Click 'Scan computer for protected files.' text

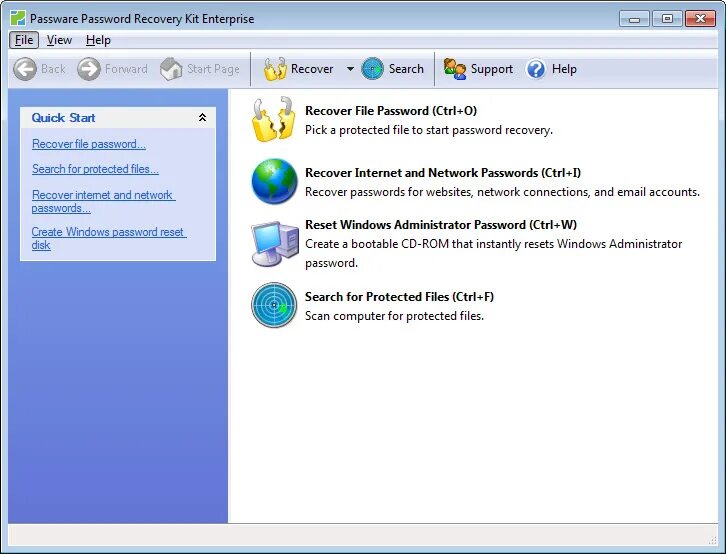coord(394,316)
